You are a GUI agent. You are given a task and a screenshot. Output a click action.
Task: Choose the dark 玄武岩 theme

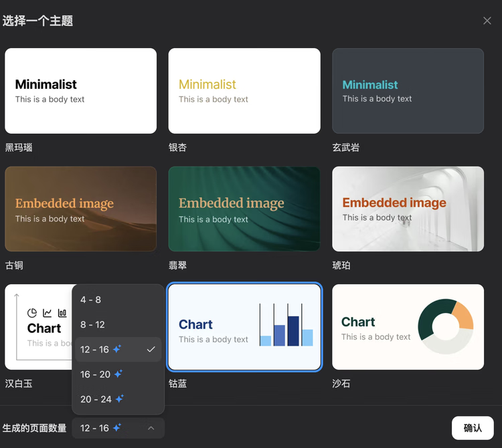(408, 91)
